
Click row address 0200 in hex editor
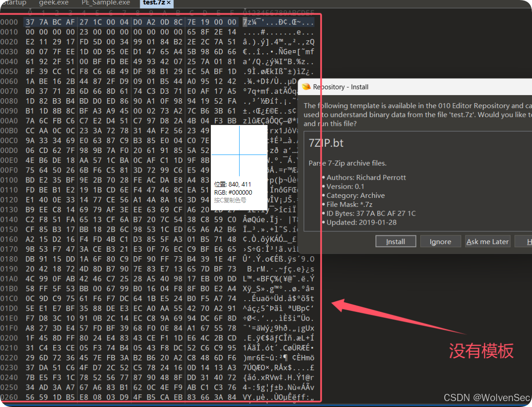click(x=9, y=338)
